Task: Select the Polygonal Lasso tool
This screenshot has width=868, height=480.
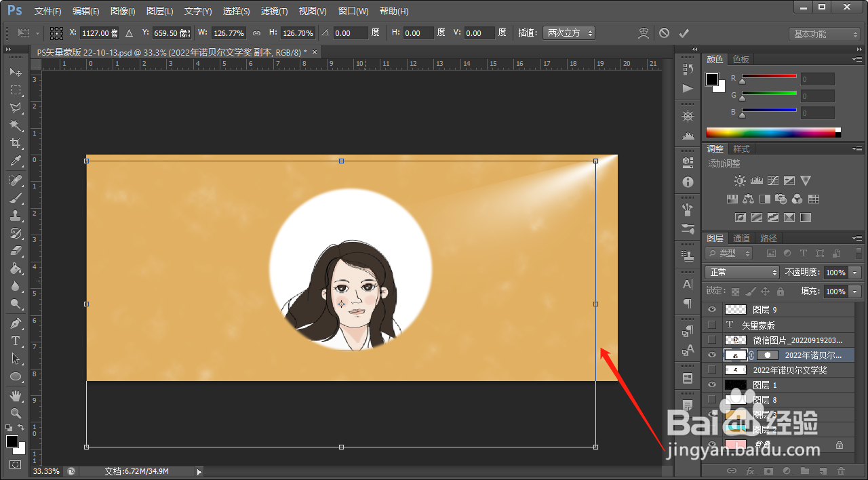Action: coord(16,108)
